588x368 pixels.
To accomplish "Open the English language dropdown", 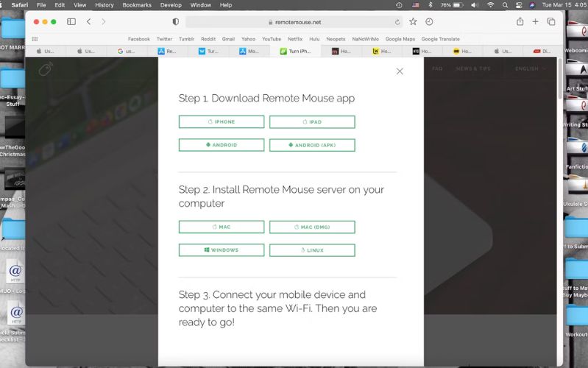I will 530,68.
